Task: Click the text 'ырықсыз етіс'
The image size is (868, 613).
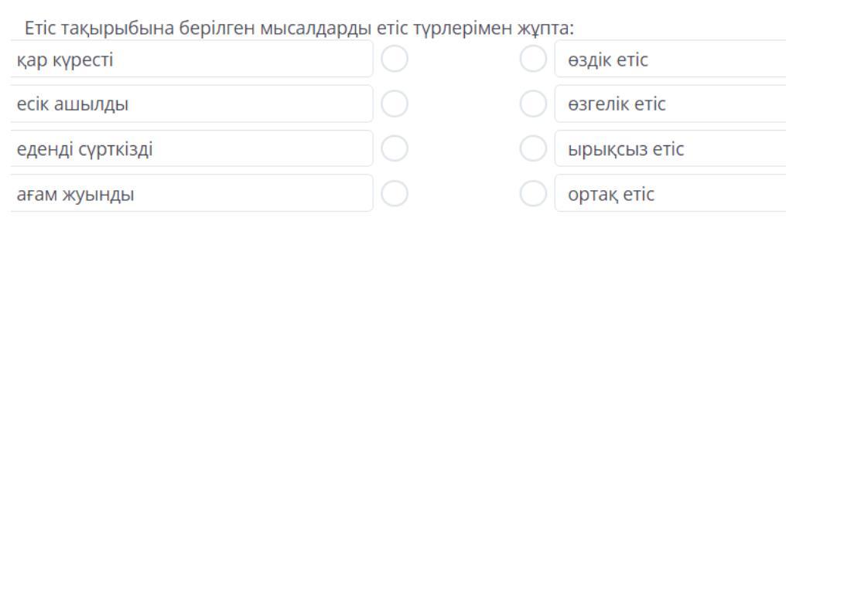Action: coord(626,149)
